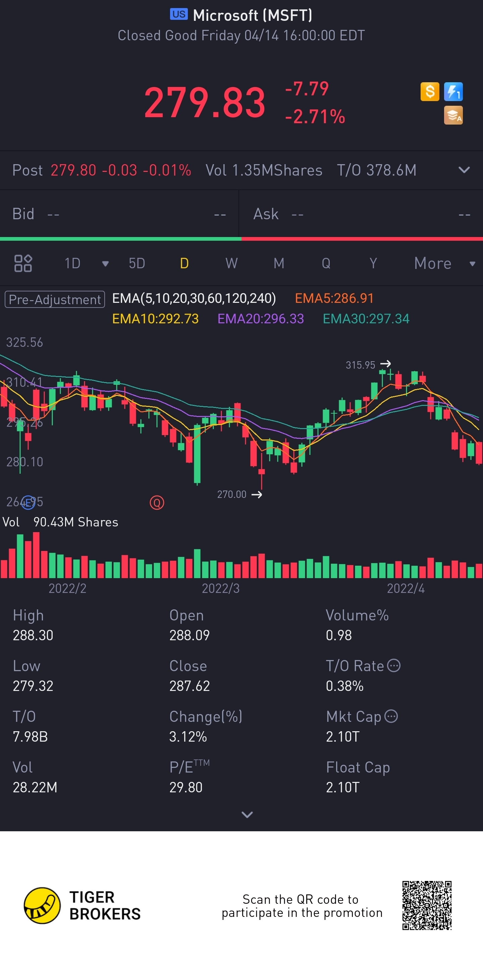Screen dimensions: 483x980
Task: Tap the Vol value 28.22M
Action: tap(35, 788)
